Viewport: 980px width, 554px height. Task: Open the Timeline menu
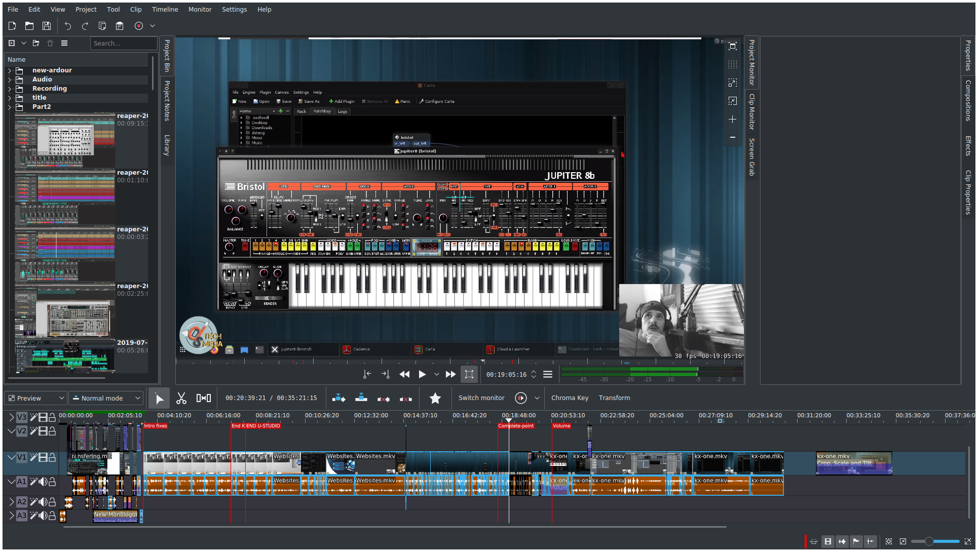pyautogui.click(x=165, y=9)
